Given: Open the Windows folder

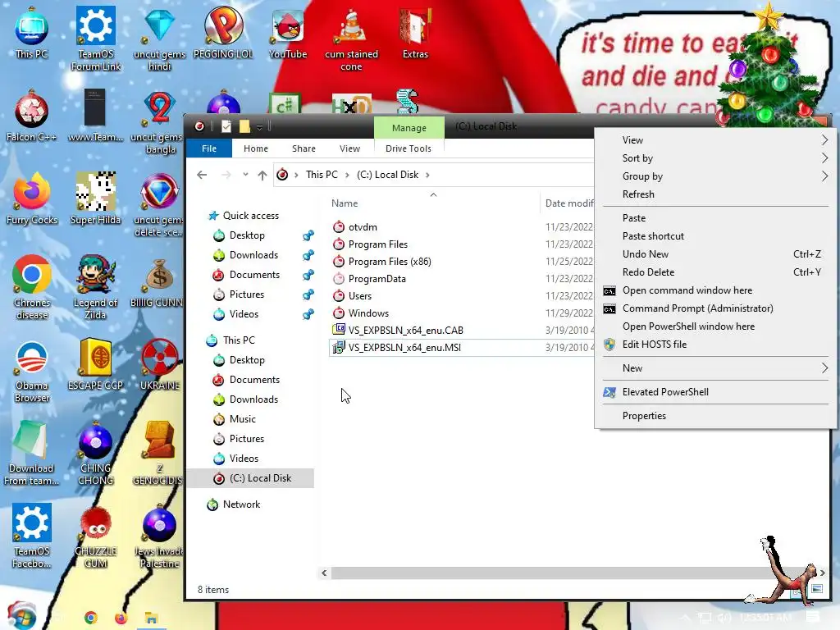Looking at the screenshot, I should (368, 313).
